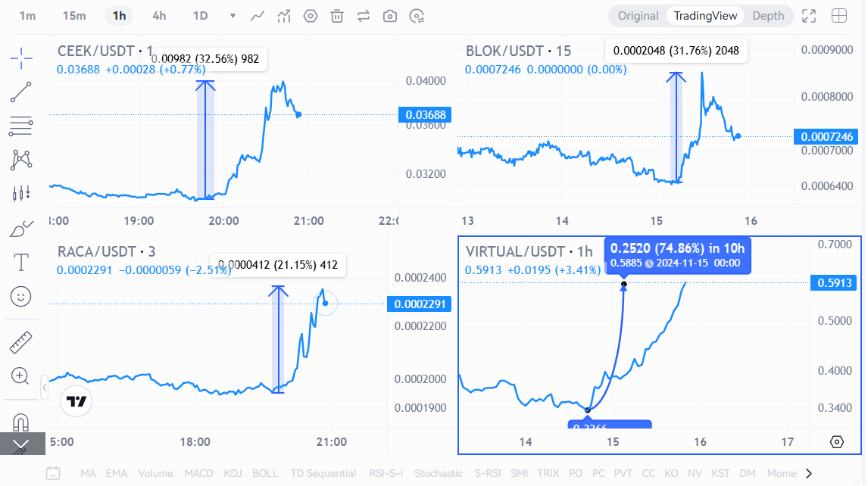Toggle the magnet snap mode
The image size is (868, 486).
coord(21,421)
